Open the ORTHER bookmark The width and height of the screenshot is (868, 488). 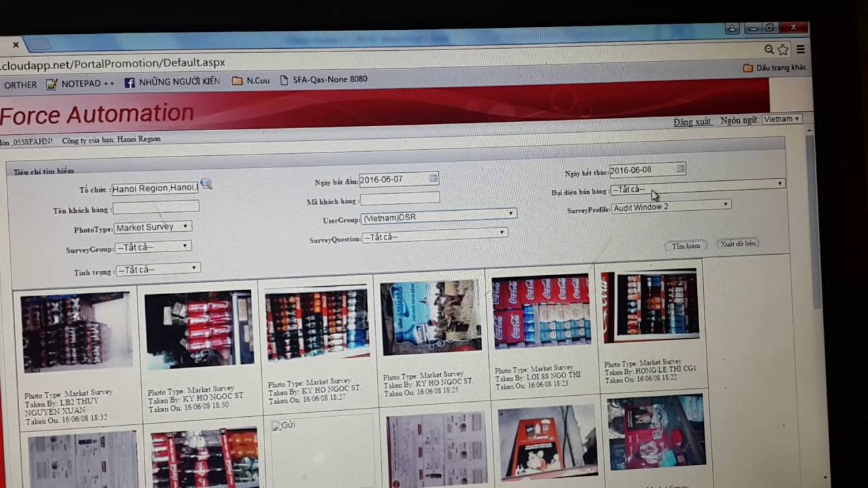click(x=20, y=85)
